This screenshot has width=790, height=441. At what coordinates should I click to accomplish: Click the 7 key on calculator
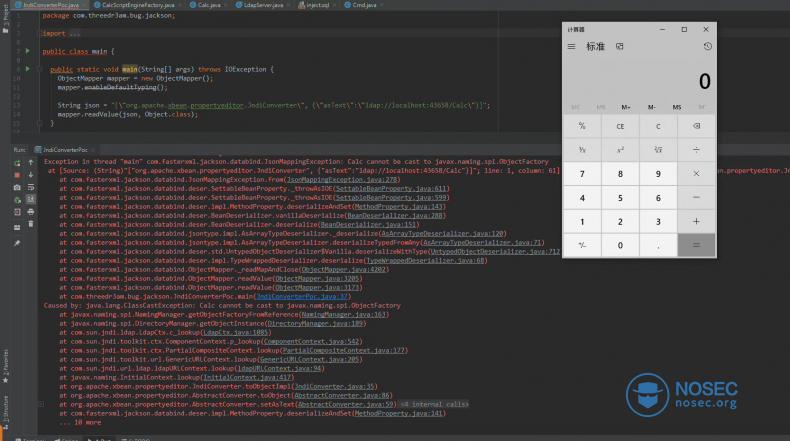(x=582, y=174)
